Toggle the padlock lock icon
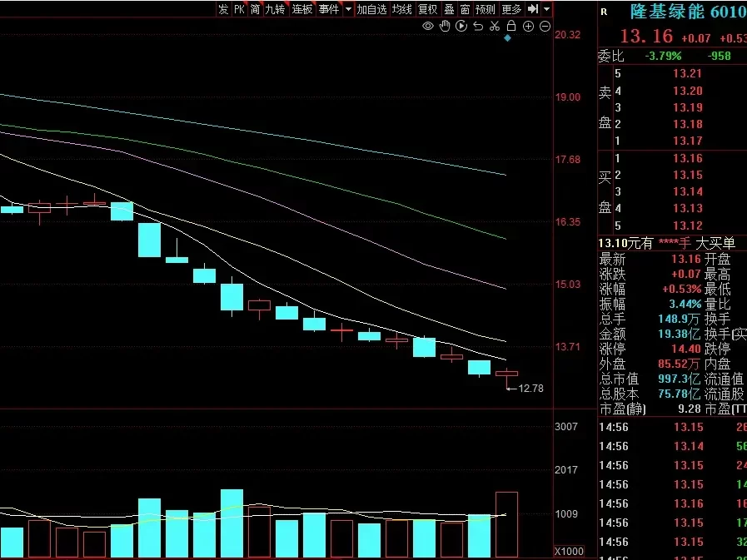 [x=511, y=27]
